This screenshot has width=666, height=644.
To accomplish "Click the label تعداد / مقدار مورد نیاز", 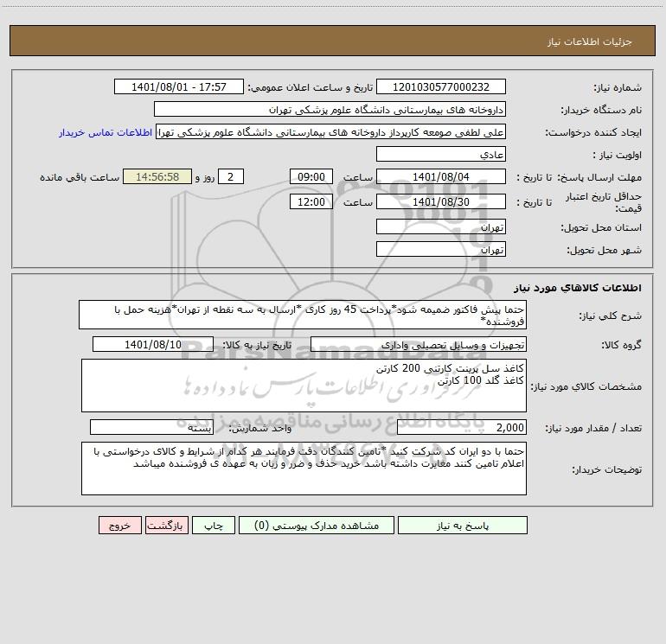I will [593, 429].
